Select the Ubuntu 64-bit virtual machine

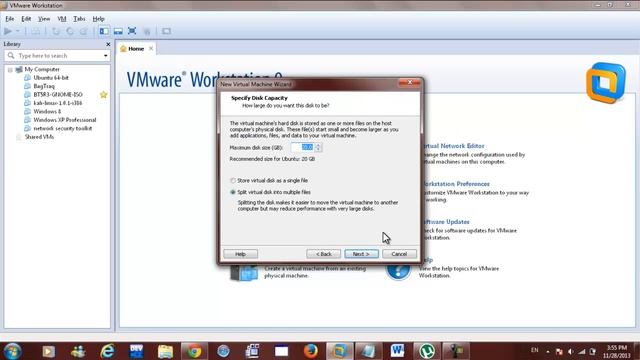(51, 78)
